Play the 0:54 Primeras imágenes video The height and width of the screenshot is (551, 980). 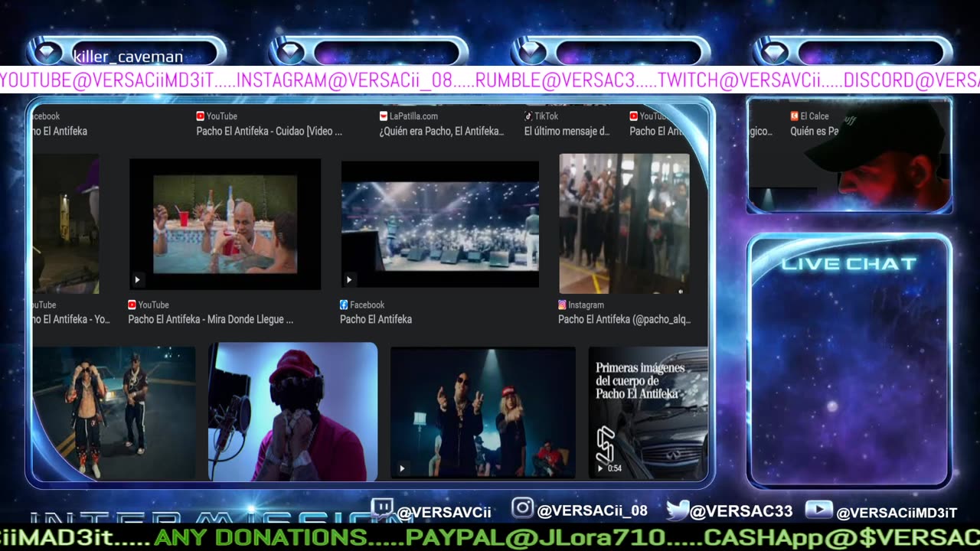648,413
